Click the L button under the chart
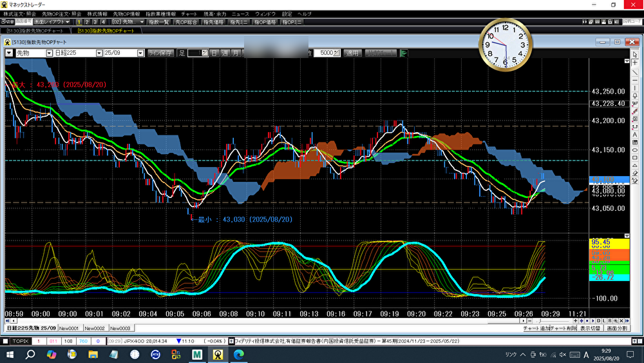Viewport: 644px width, 363px height. 604,320
